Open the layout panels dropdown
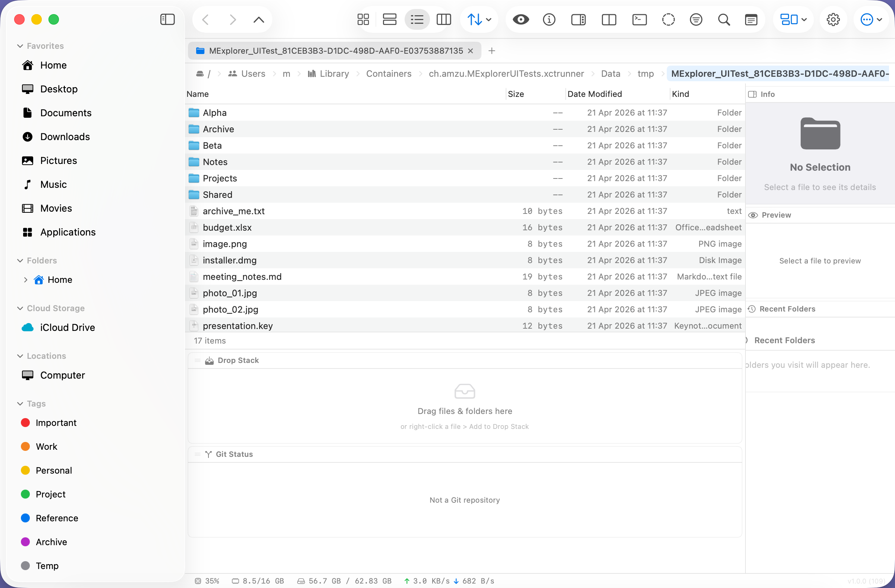Image resolution: width=895 pixels, height=588 pixels. coord(794,19)
